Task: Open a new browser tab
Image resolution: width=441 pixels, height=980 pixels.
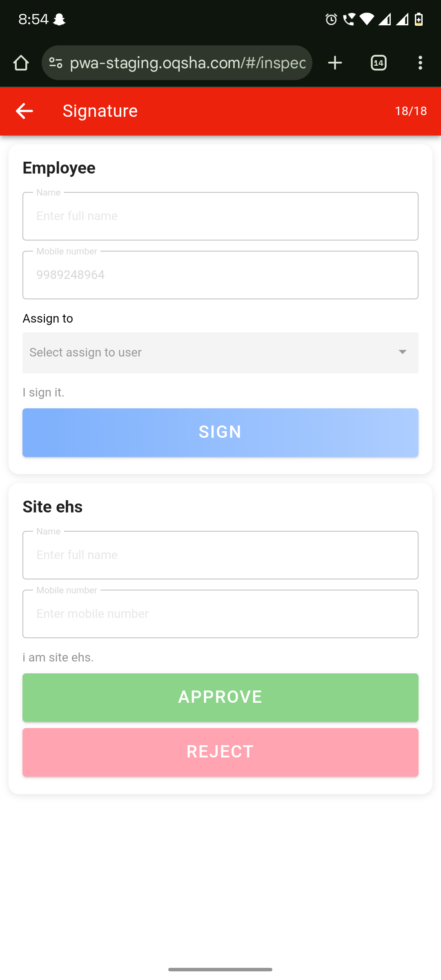Action: 335,63
